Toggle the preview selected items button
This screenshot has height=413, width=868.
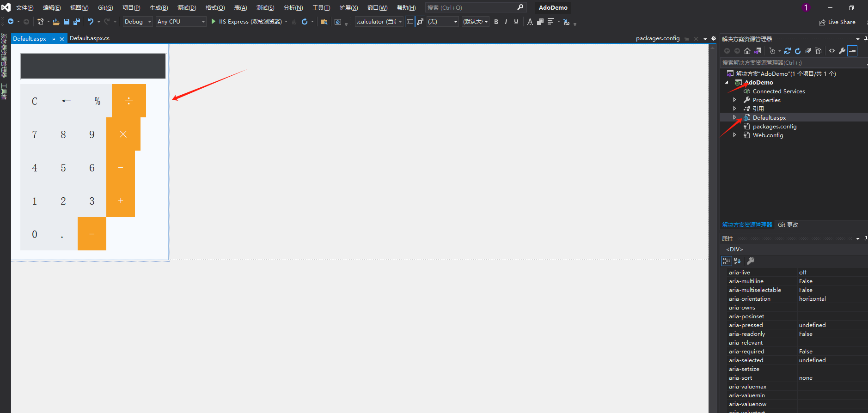coord(853,51)
